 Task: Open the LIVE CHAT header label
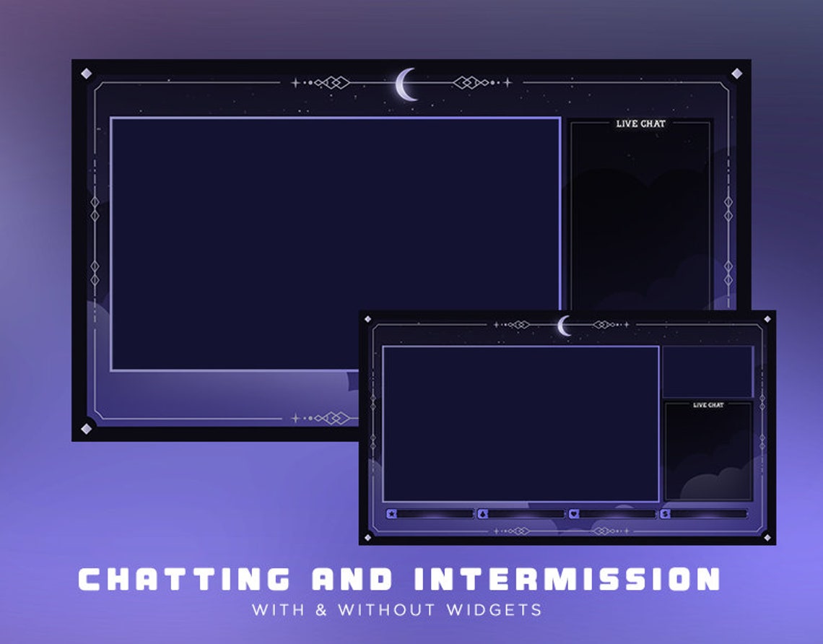tap(642, 123)
